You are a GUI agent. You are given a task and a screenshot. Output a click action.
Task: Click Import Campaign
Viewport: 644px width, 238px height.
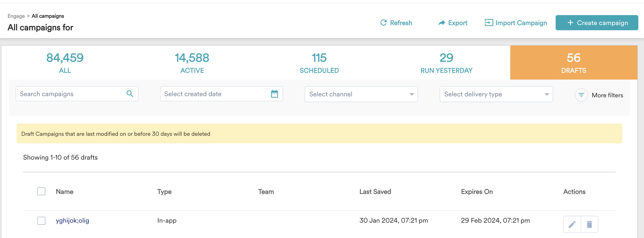point(515,23)
